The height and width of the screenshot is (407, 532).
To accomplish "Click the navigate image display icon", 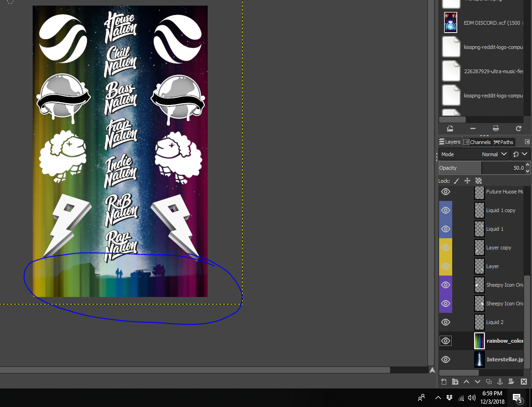I will pos(432,370).
